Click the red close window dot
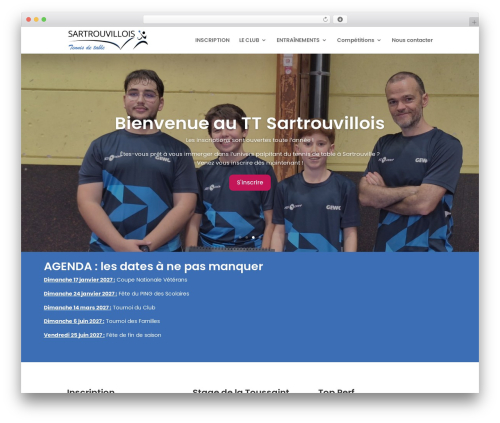 29,19
